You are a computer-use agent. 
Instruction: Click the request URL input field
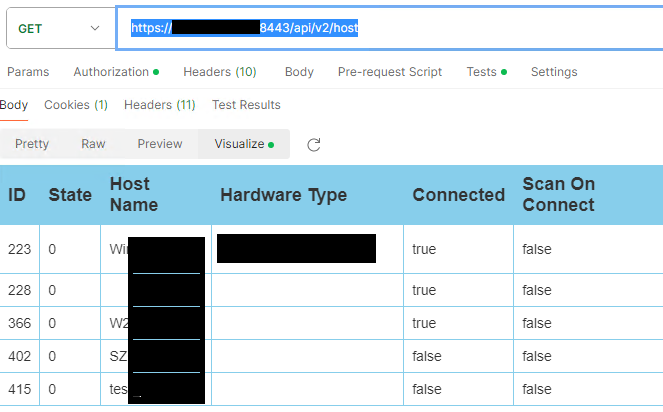[x=389, y=28]
